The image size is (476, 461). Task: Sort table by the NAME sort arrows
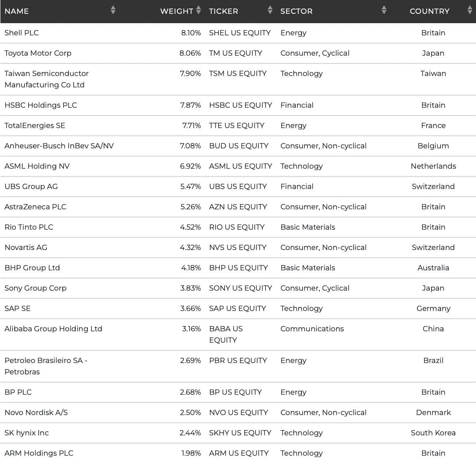[113, 10]
